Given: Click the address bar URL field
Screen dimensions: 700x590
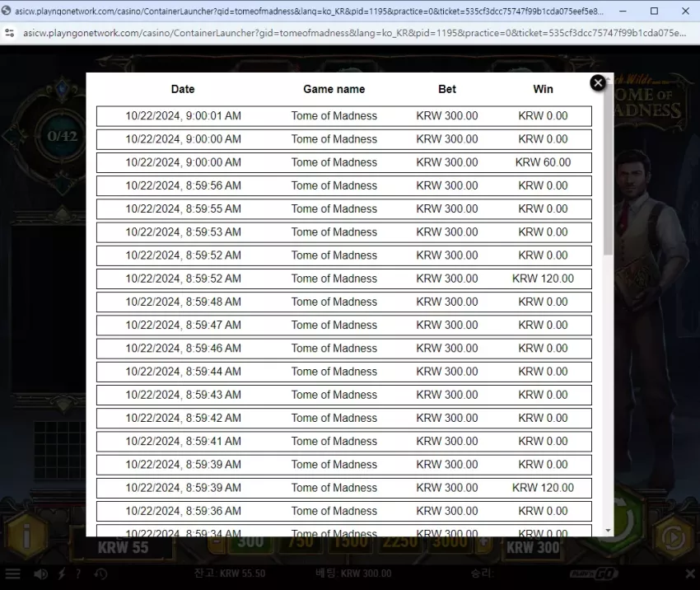Looking at the screenshot, I should coord(354,33).
